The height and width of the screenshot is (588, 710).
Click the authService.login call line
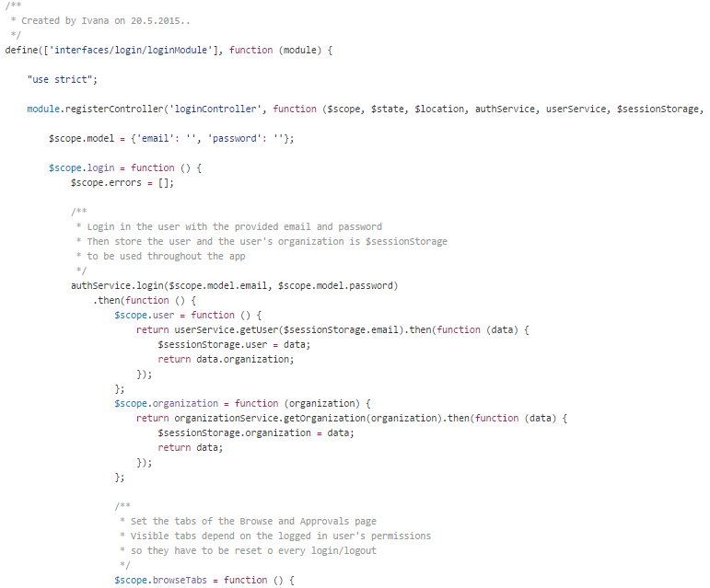(235, 286)
